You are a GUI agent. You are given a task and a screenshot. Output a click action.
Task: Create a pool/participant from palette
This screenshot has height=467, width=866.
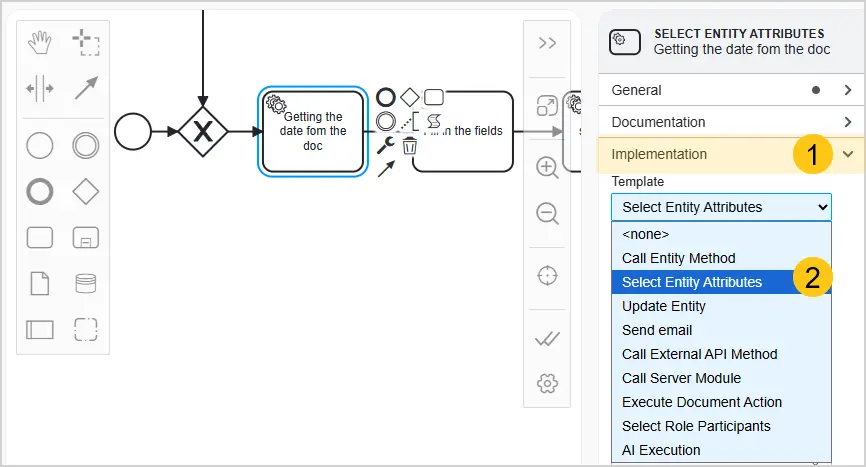tap(40, 330)
